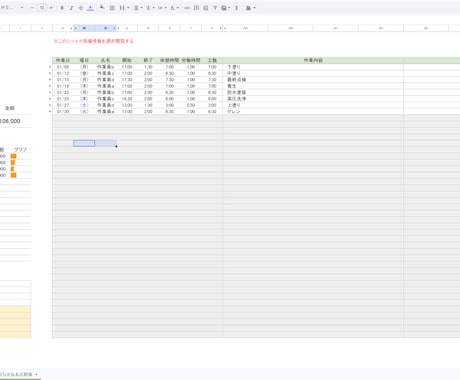Insert a link
Image resolution: width=460 pixels, height=380 pixels.
click(187, 8)
